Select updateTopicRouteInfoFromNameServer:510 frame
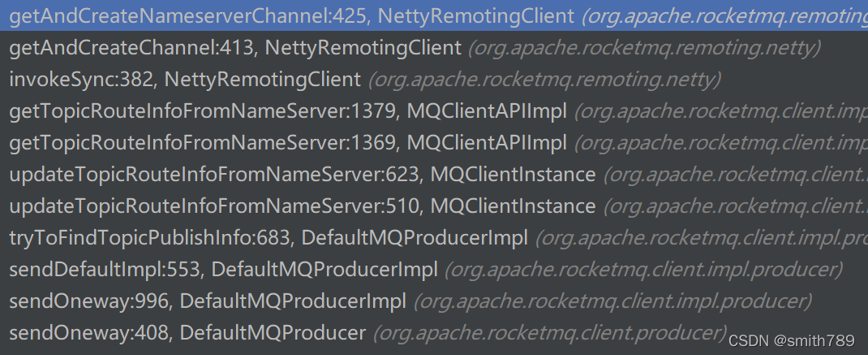 tap(434, 206)
